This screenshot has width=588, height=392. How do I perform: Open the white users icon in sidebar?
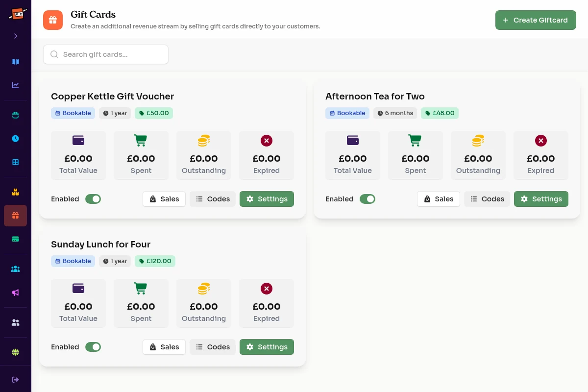16,322
